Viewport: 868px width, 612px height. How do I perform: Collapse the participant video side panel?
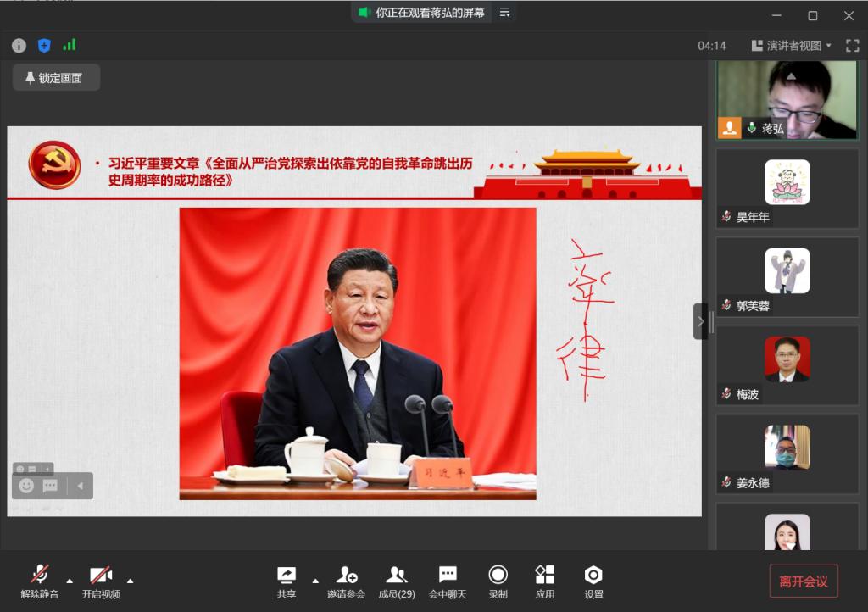coord(700,321)
